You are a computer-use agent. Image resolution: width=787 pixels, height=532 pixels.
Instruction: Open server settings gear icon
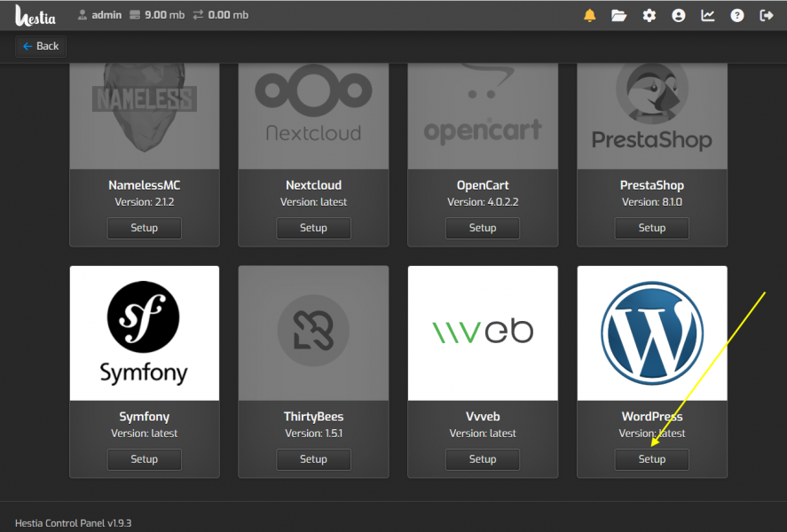649,16
